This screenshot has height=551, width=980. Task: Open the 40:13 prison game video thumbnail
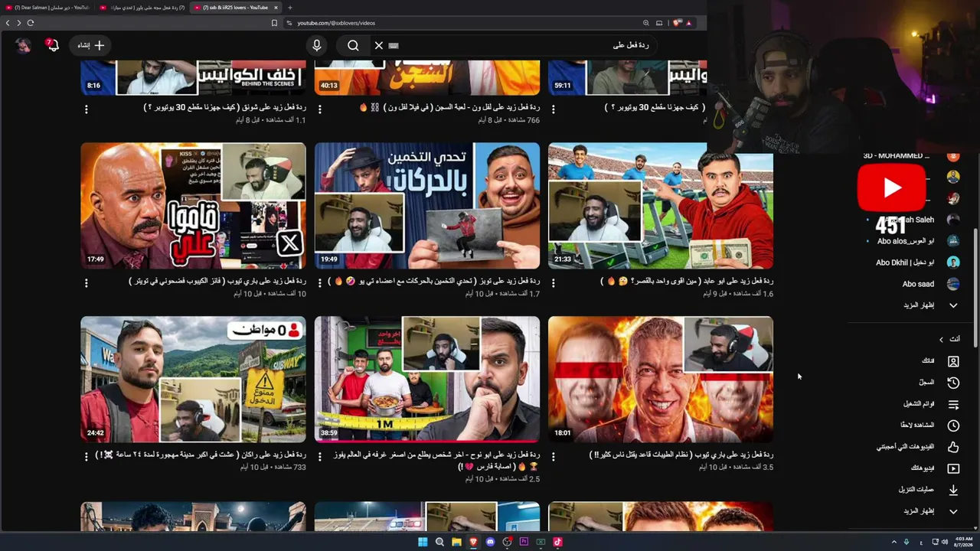426,78
